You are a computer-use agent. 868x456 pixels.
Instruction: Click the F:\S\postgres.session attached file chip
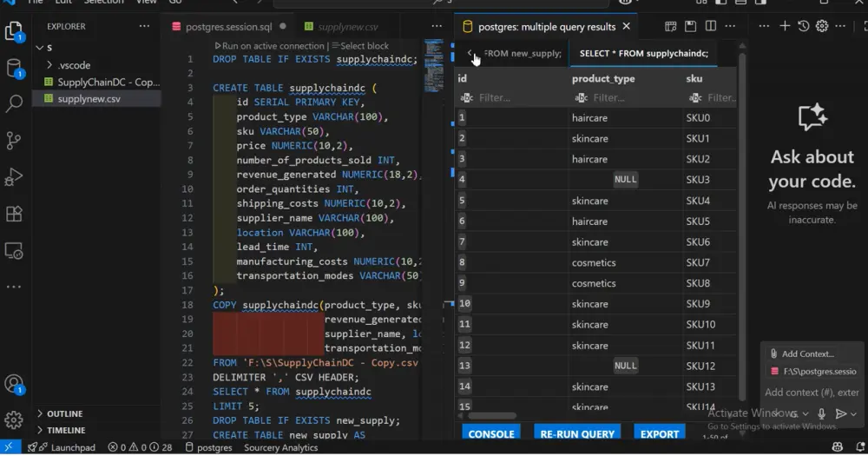(814, 371)
